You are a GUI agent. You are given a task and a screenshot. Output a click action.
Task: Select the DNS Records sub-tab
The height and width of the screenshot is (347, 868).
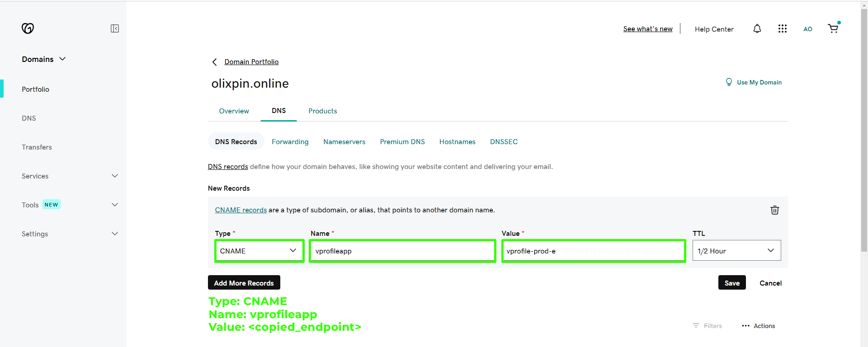pos(236,142)
